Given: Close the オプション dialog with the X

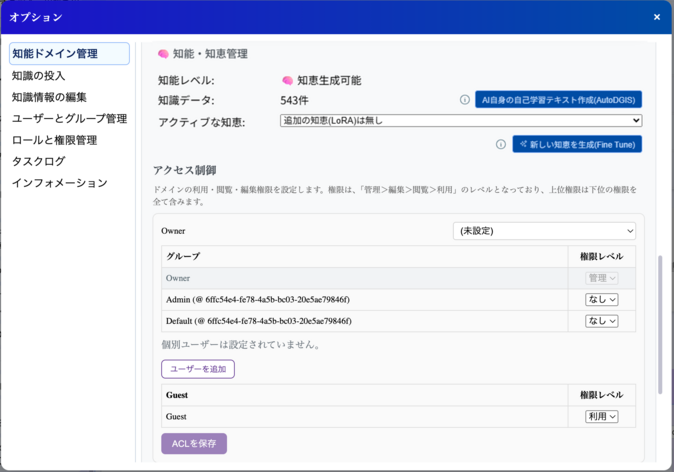Looking at the screenshot, I should click(x=657, y=17).
